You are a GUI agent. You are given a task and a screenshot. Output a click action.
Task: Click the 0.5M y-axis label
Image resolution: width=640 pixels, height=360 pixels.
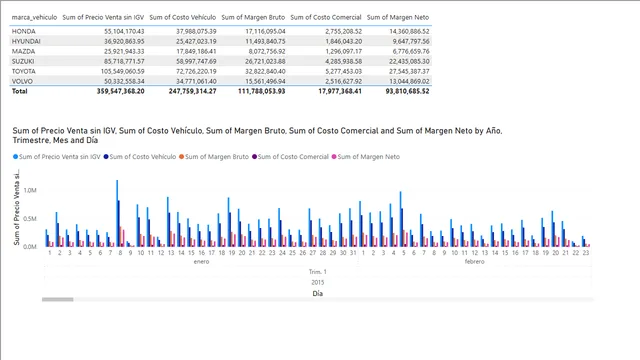[30, 219]
